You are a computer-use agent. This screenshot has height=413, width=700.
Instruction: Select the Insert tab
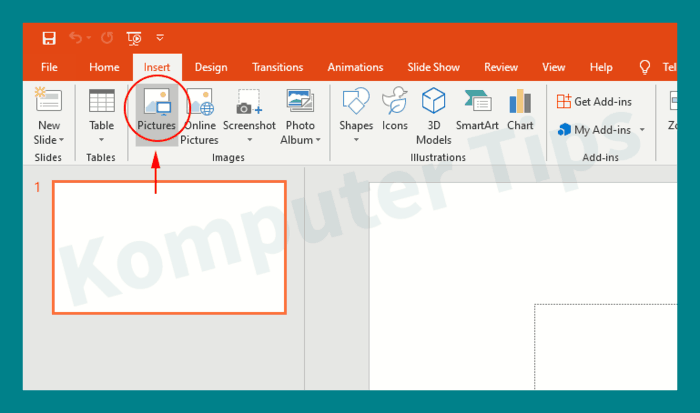[x=157, y=67]
